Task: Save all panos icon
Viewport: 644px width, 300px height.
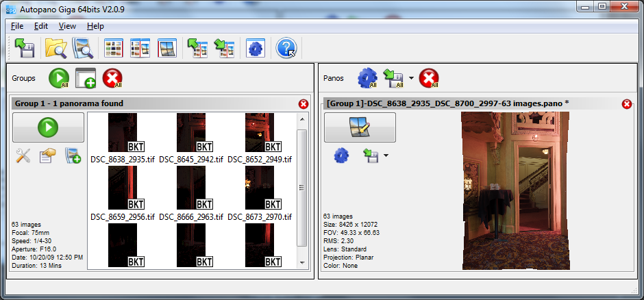Action: pyautogui.click(x=394, y=78)
